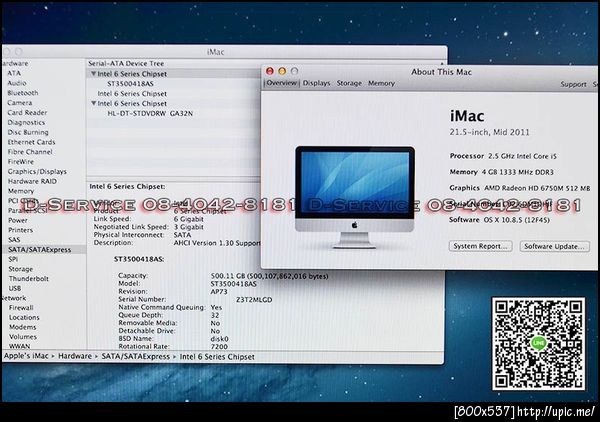Click the Memory line 4 GB 1333 MHz DDR3
Screen dimensions: 600x422
[x=502, y=172]
